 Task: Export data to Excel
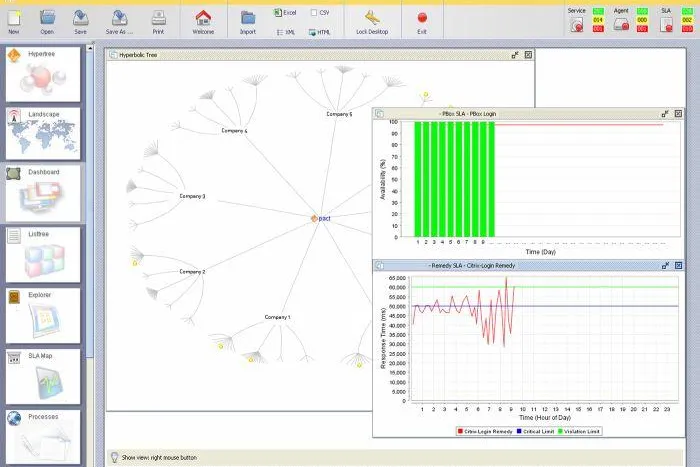(285, 13)
